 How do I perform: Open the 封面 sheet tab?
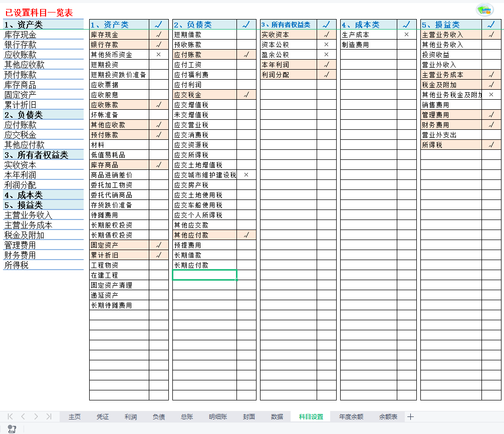[249, 416]
